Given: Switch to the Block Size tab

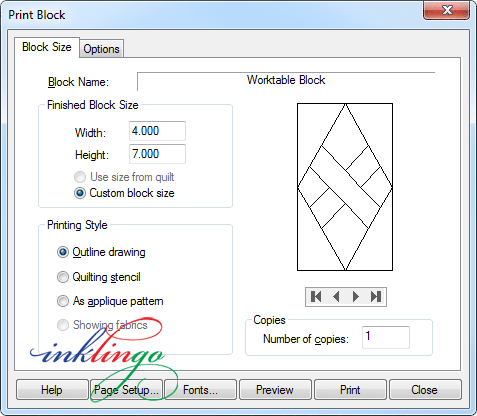Looking at the screenshot, I should click(47, 47).
